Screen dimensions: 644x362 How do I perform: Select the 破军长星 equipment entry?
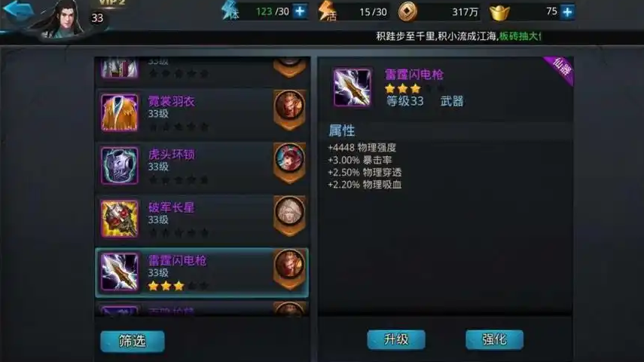[202, 219]
